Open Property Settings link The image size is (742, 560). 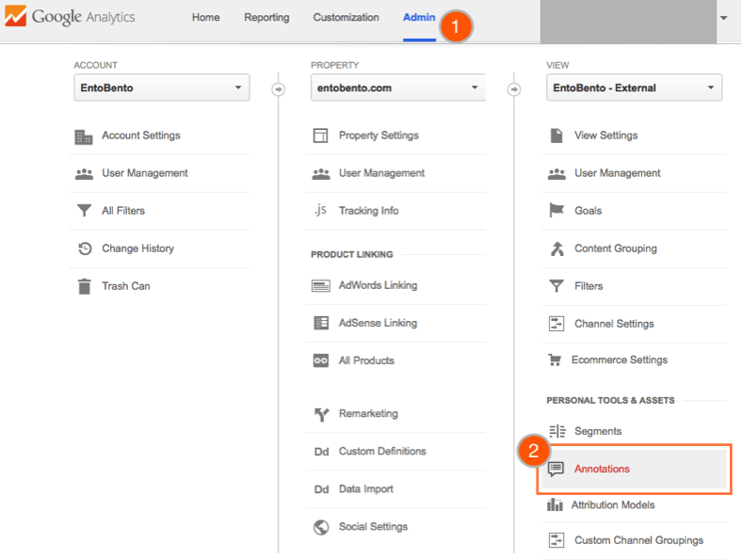click(x=379, y=136)
